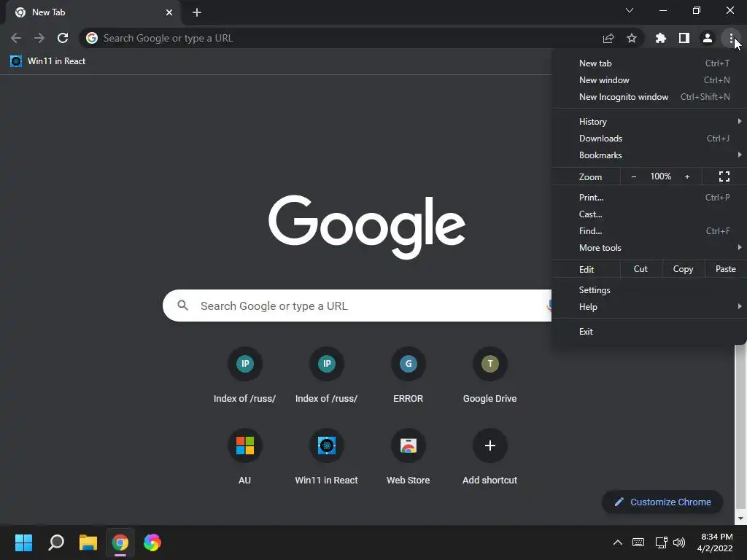Image resolution: width=747 pixels, height=560 pixels.
Task: Click Copy in the Edit row
Action: (x=683, y=269)
